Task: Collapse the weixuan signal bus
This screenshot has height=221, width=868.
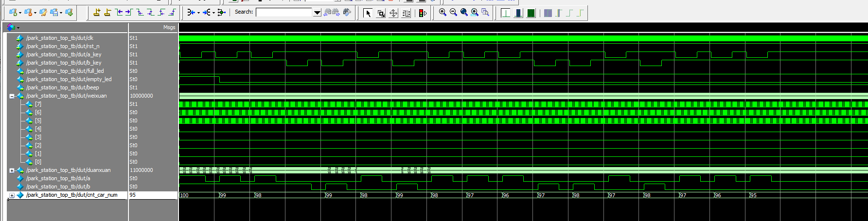Action: point(12,96)
